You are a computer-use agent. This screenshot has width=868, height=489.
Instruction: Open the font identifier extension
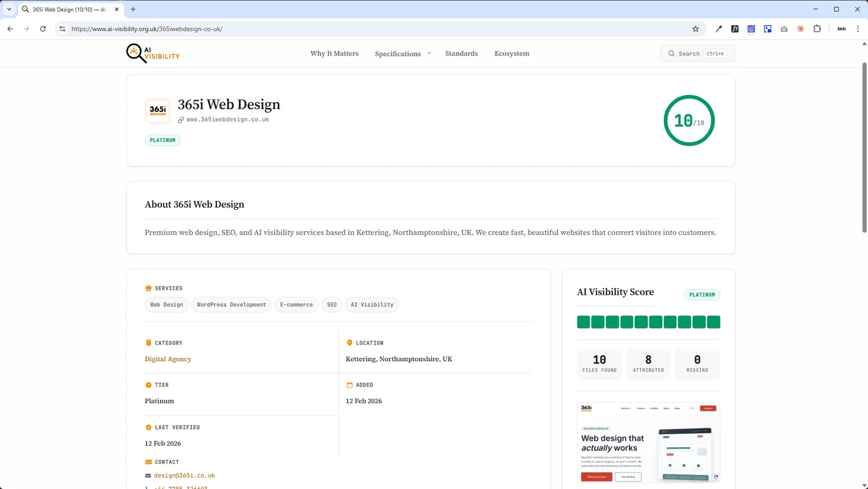[x=735, y=29]
